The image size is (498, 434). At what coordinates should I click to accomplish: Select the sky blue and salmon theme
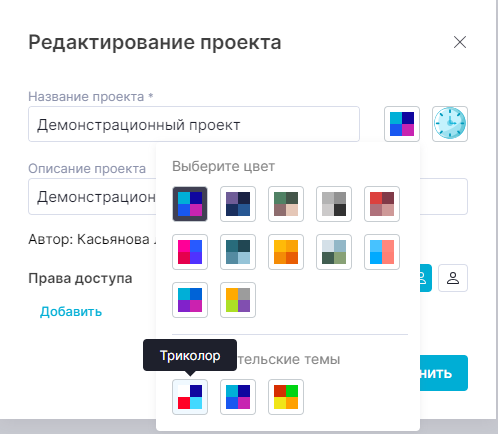[x=382, y=252]
